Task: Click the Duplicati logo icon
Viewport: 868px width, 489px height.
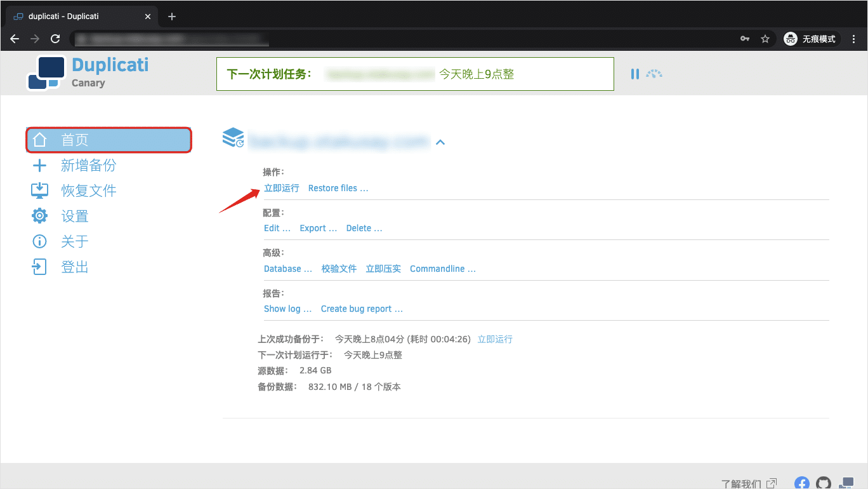Action: (46, 73)
